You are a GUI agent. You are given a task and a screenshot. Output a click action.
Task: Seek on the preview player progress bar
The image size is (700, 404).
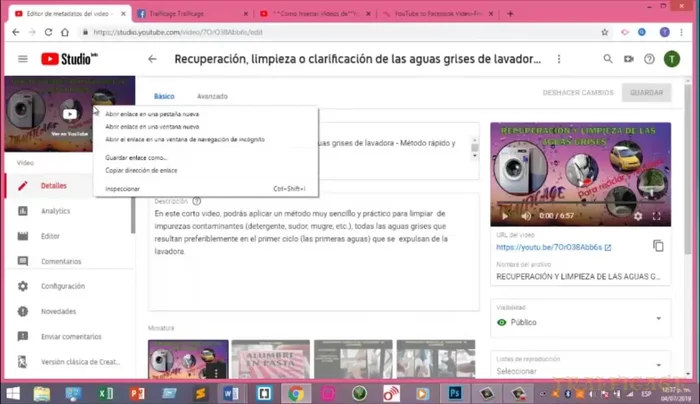(580, 203)
